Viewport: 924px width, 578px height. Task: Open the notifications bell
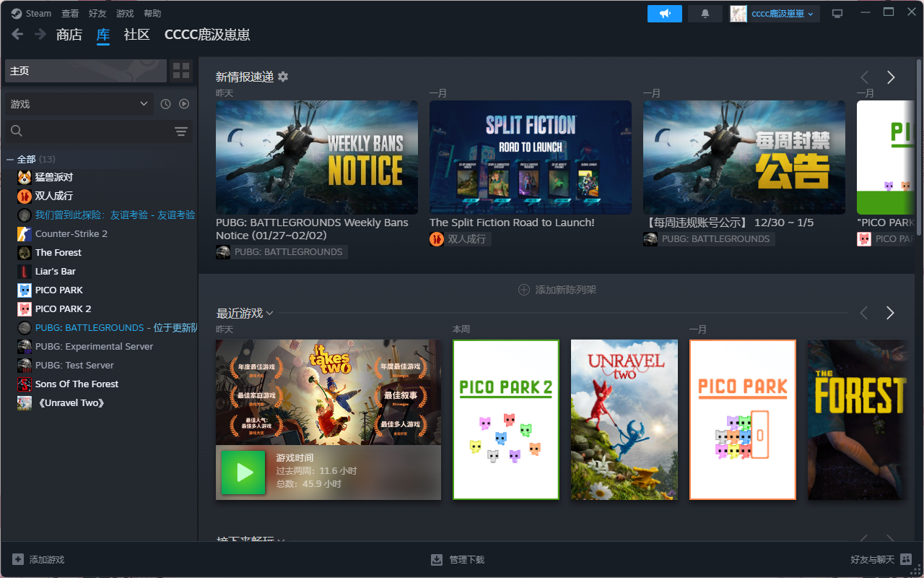[705, 14]
